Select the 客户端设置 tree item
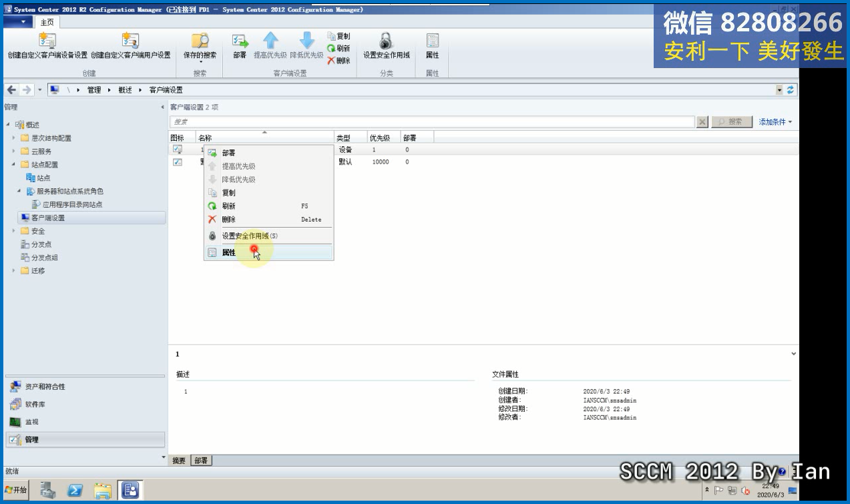The height and width of the screenshot is (504, 850). coord(91,218)
